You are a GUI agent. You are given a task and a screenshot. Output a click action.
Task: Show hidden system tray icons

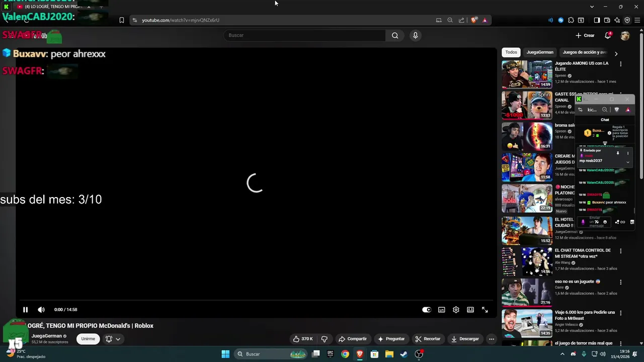click(562, 354)
